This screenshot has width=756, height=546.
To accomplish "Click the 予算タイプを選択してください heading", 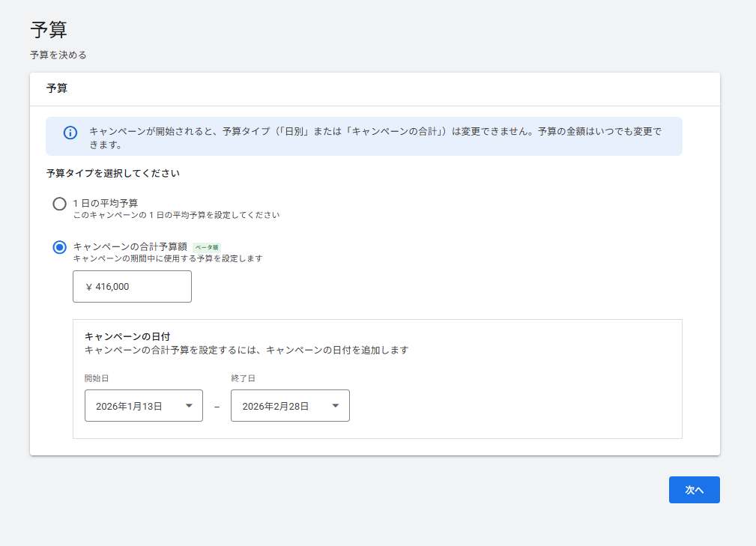I will point(112,173).
